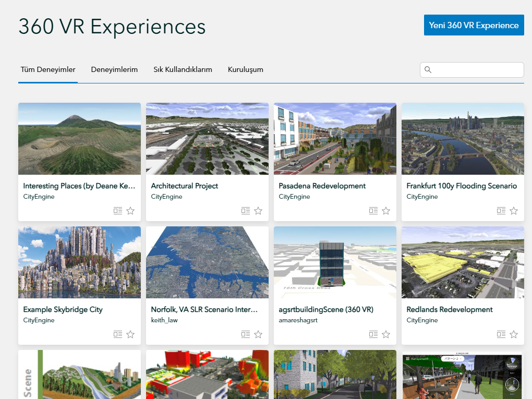Open details icon for Norfolk VA SLR card
This screenshot has height=399, width=532.
point(246,334)
